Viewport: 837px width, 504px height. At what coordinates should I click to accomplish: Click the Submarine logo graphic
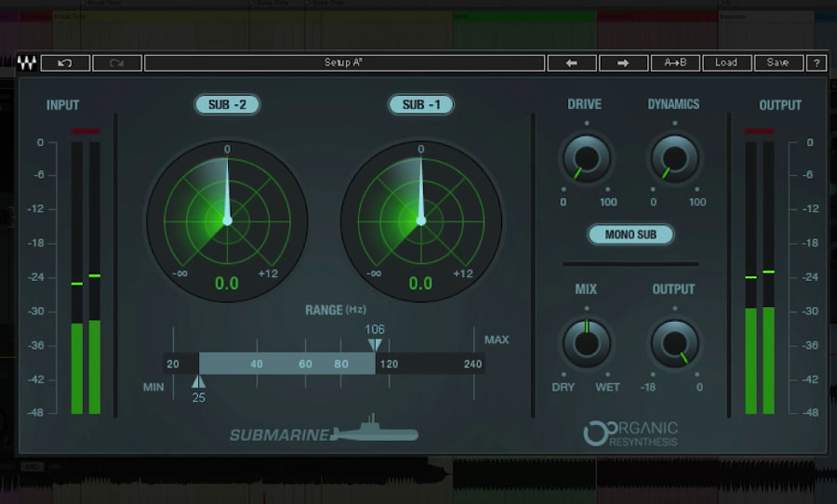coord(324,432)
